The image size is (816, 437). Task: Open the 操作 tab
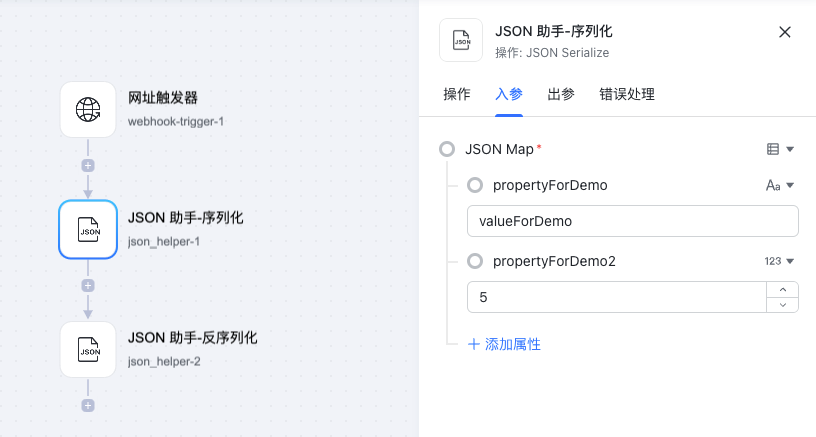click(x=457, y=94)
